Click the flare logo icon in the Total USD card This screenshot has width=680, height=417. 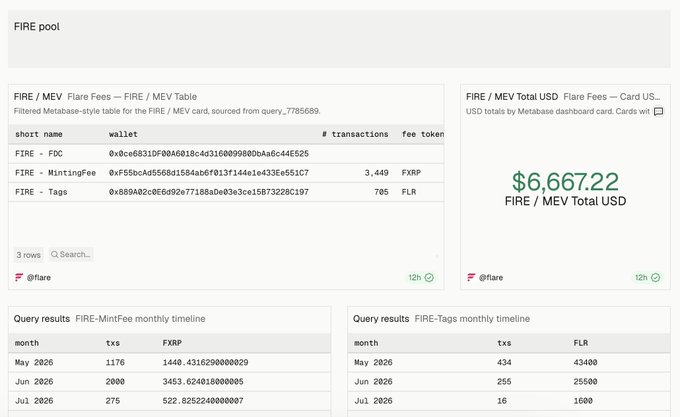471,277
